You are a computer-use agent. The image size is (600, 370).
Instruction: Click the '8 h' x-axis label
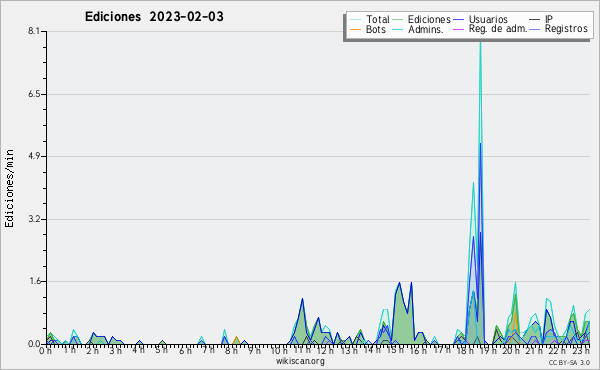231,350
